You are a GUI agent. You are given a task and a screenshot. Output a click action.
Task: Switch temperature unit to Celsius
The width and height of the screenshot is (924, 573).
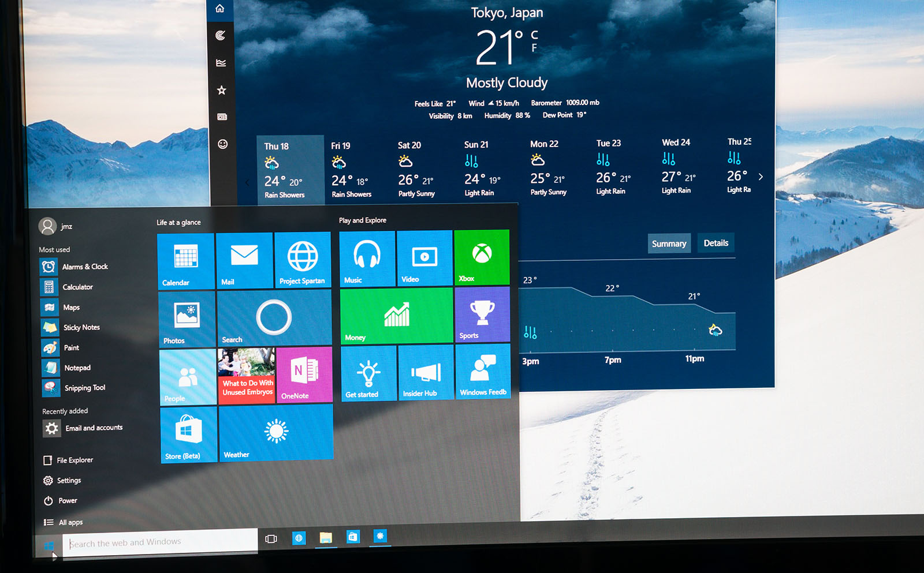pyautogui.click(x=534, y=35)
